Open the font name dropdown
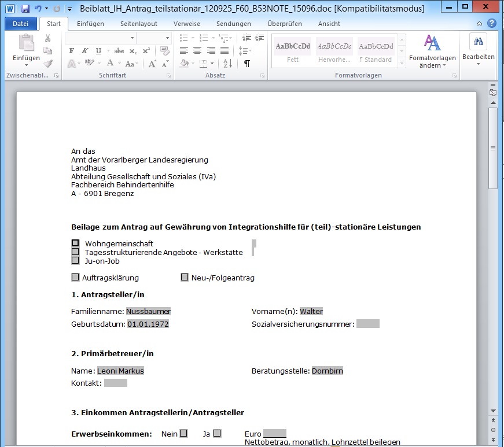This screenshot has width=504, height=447. [132, 38]
